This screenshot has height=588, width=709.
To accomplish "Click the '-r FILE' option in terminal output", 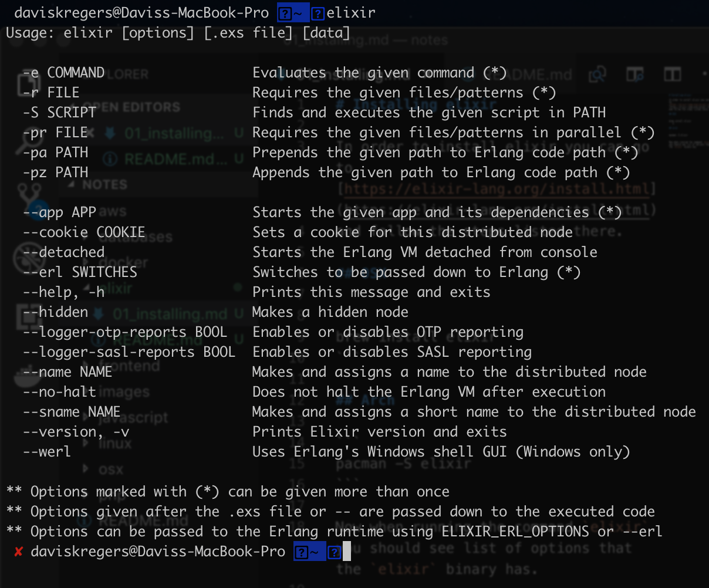I will click(x=51, y=93).
